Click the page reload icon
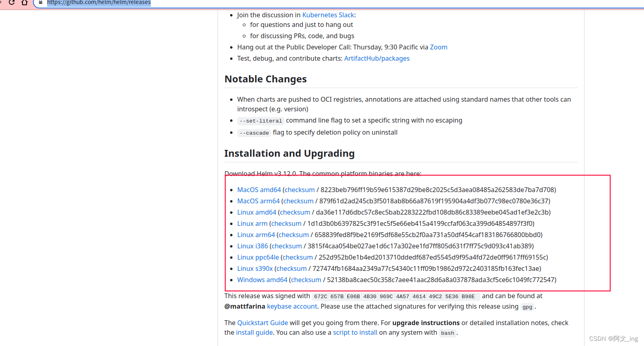This screenshot has height=346, width=644. click(x=11, y=3)
